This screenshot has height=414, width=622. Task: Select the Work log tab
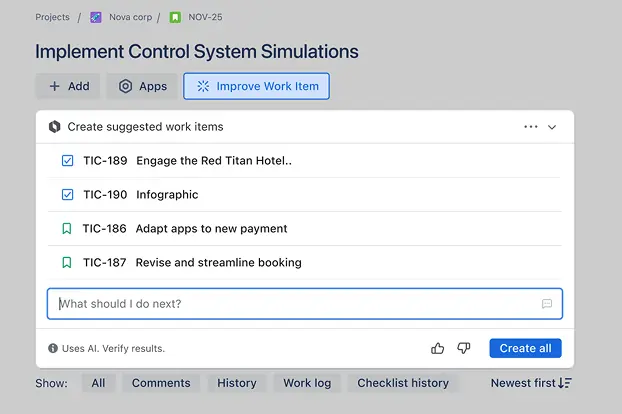[306, 383]
